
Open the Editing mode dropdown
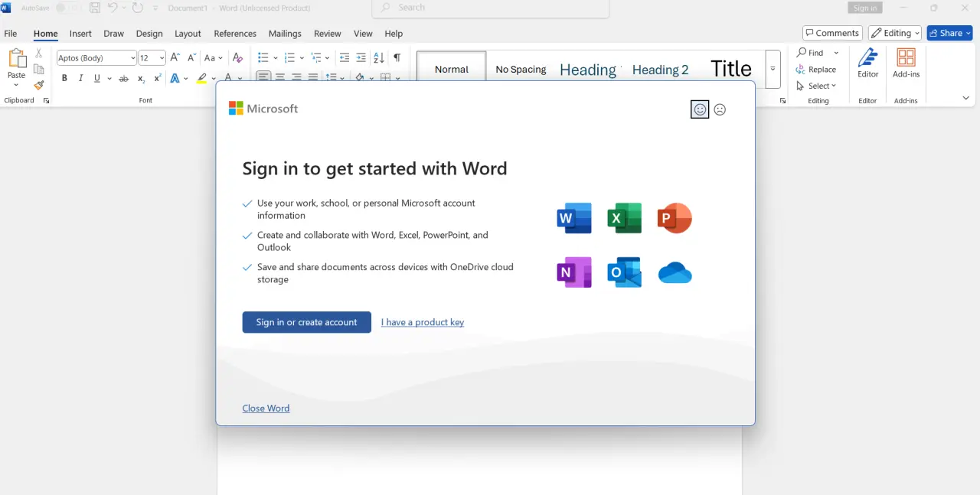point(894,33)
